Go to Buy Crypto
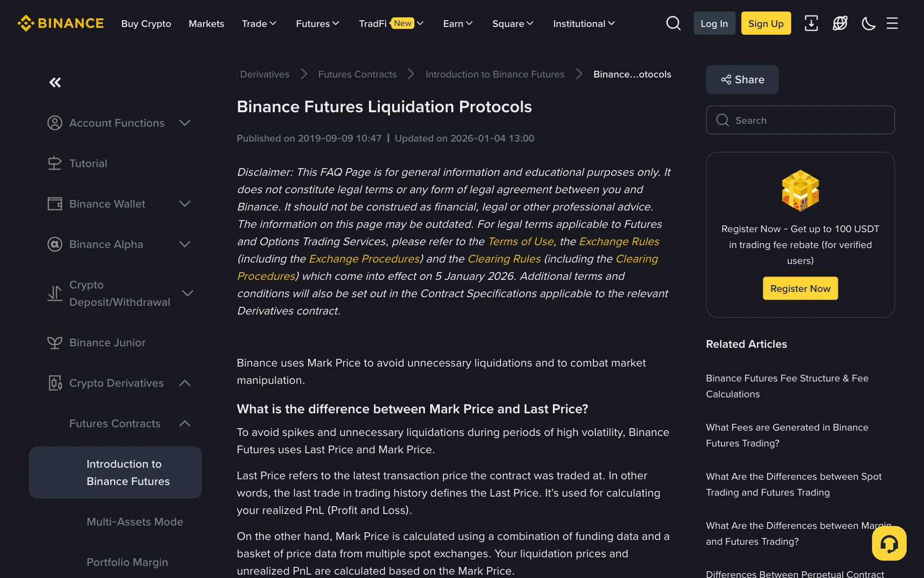The height and width of the screenshot is (578, 924). [x=146, y=24]
